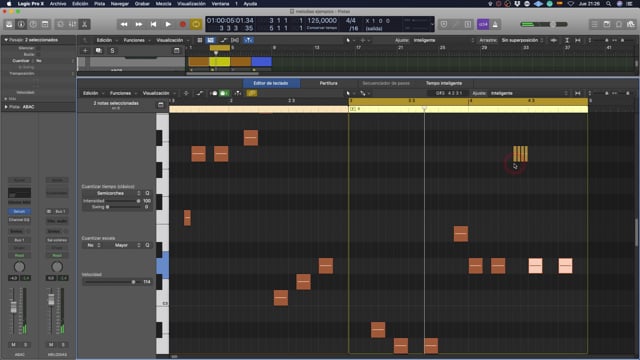Open the Library button in control bar
640x360 pixels.
click(9, 24)
